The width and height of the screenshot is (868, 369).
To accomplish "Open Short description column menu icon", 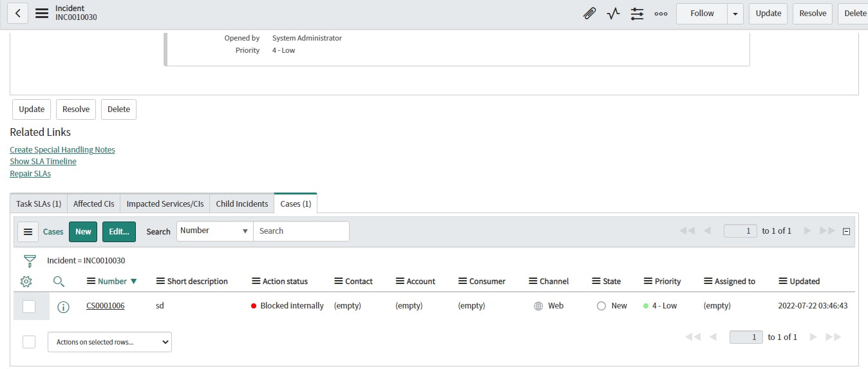I will pyautogui.click(x=161, y=281).
